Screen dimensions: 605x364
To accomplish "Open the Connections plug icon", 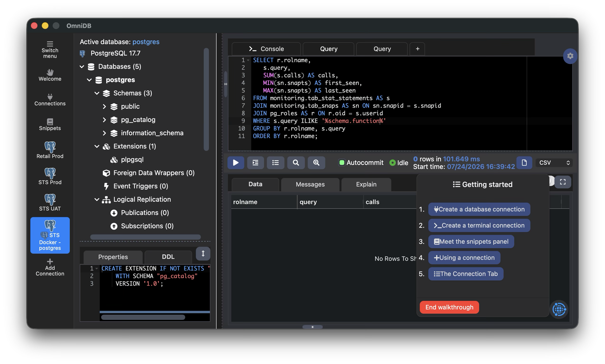I will click(50, 97).
